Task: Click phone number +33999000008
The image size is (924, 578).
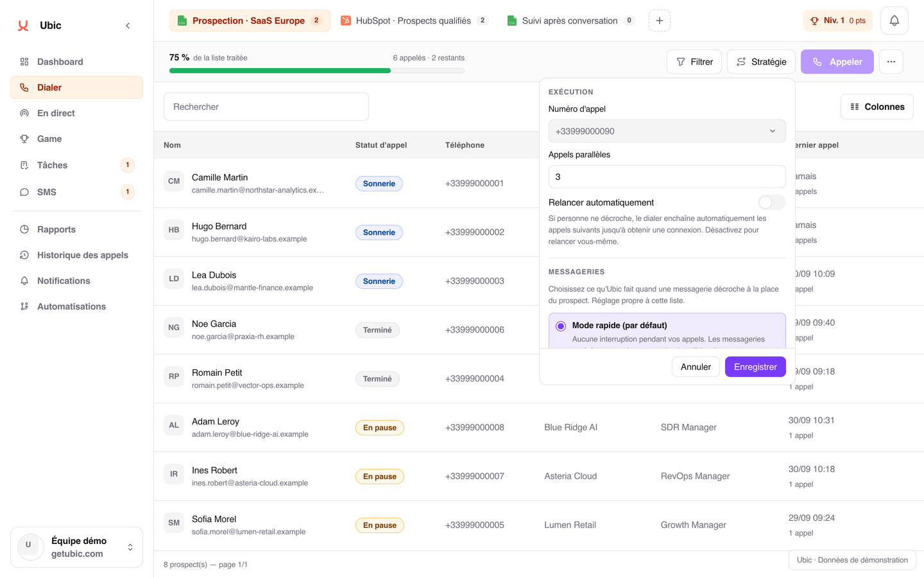Action: click(x=475, y=427)
